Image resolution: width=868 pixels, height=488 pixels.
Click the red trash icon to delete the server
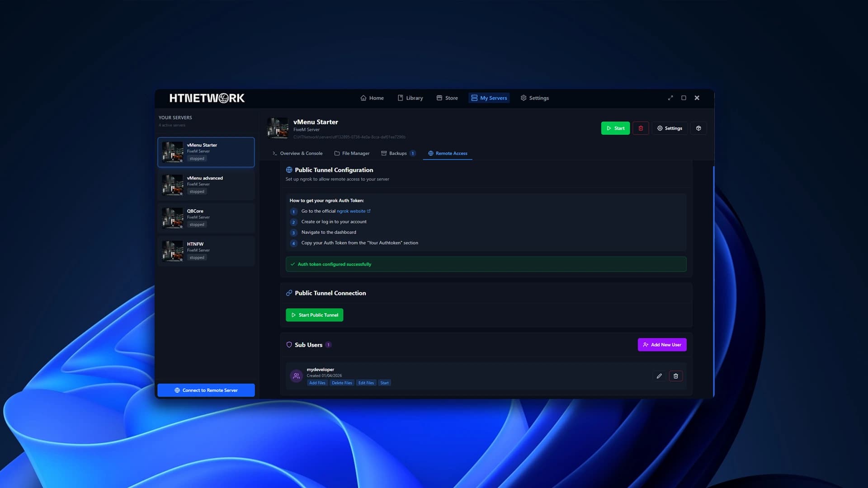(641, 128)
